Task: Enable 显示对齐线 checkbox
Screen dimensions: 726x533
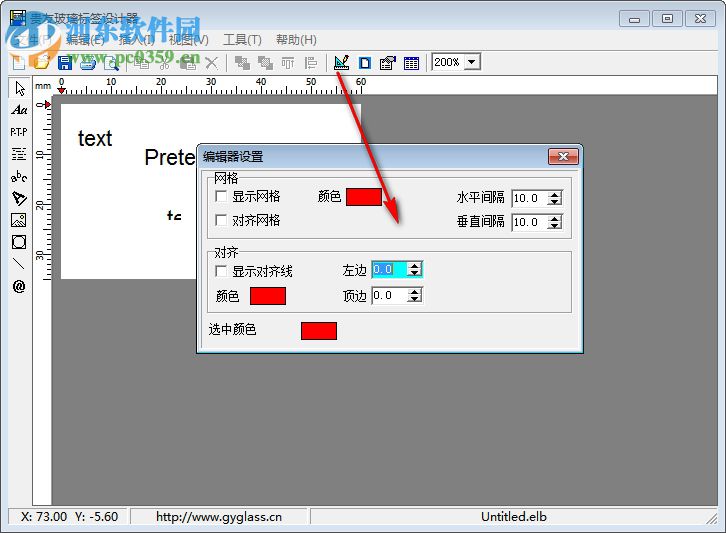Action: click(221, 271)
